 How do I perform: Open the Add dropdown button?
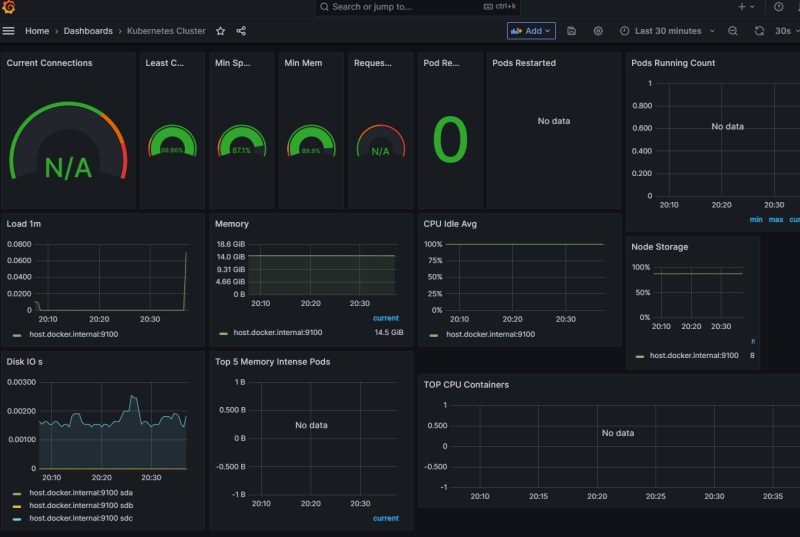pos(531,31)
